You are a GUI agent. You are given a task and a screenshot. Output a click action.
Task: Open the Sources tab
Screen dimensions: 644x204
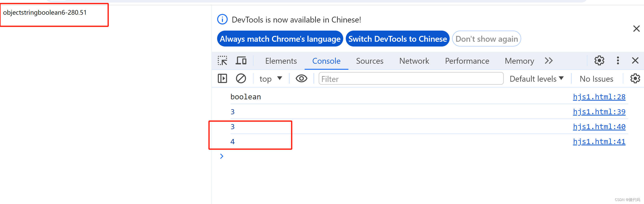pos(370,61)
